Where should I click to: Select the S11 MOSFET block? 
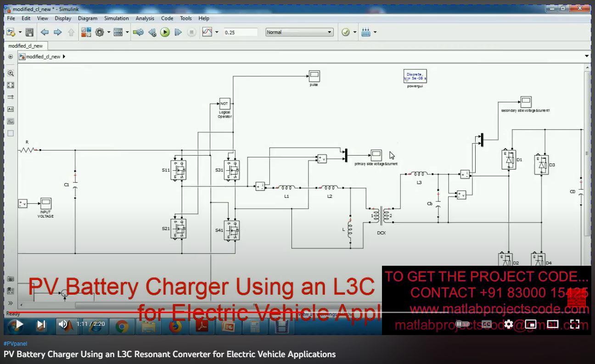point(179,170)
